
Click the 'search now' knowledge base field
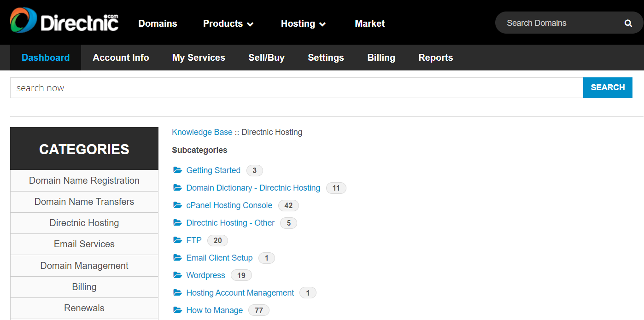coord(297,87)
